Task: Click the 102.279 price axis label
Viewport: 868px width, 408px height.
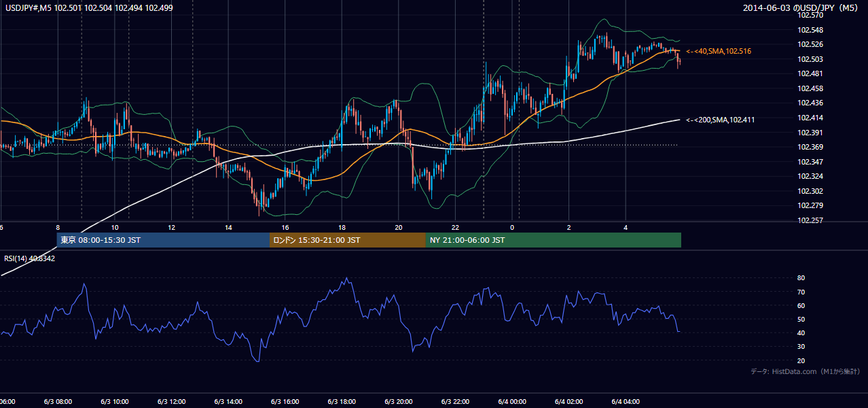Action: tap(809, 205)
